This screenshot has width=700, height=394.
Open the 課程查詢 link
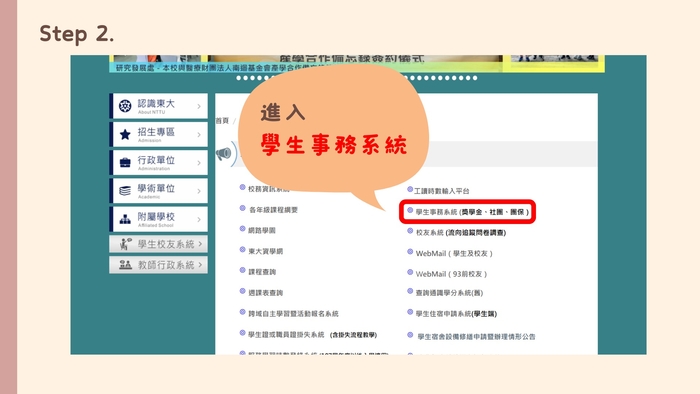pos(262,272)
